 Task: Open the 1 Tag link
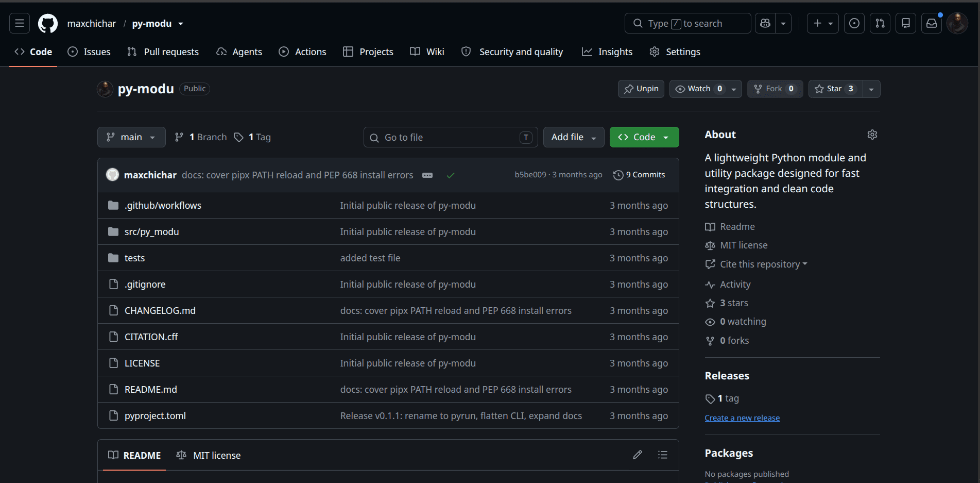pyautogui.click(x=252, y=137)
